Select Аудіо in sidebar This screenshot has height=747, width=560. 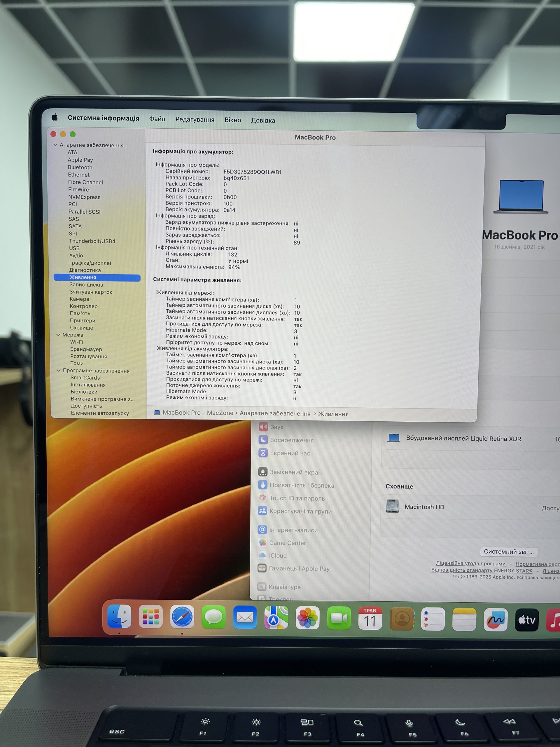(x=76, y=256)
